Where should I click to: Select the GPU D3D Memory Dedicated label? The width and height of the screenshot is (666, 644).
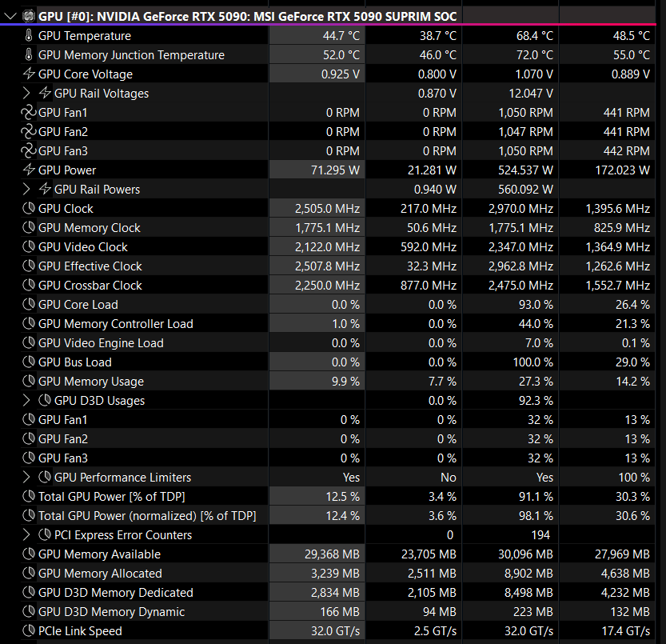tap(115, 593)
